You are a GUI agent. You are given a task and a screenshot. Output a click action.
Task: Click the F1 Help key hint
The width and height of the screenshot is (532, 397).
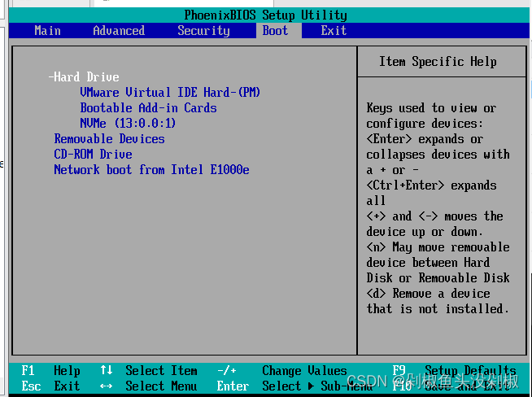pyautogui.click(x=50, y=370)
